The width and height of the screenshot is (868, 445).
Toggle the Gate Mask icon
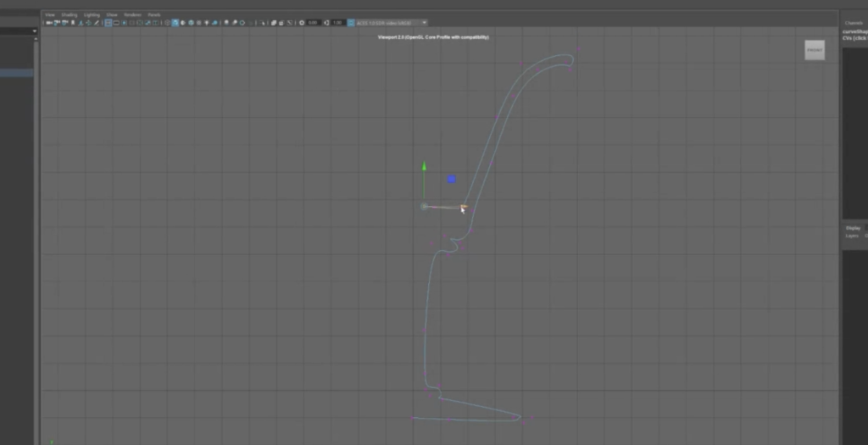tap(131, 23)
